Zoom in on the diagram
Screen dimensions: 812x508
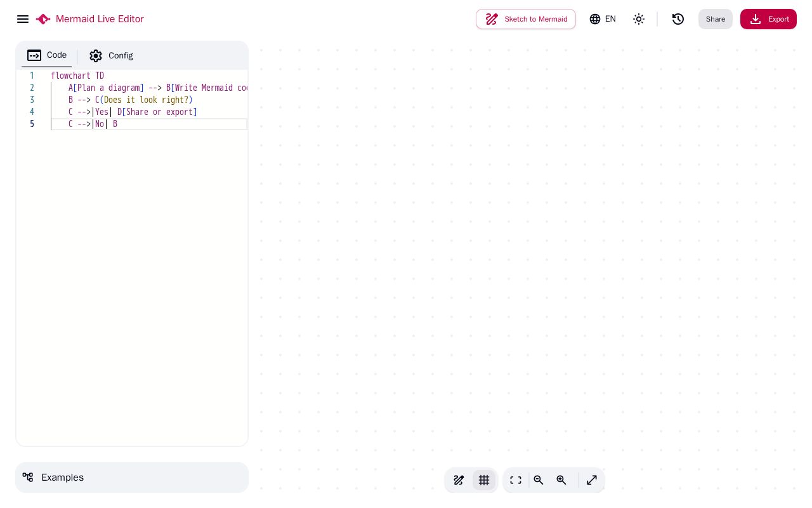tap(561, 480)
